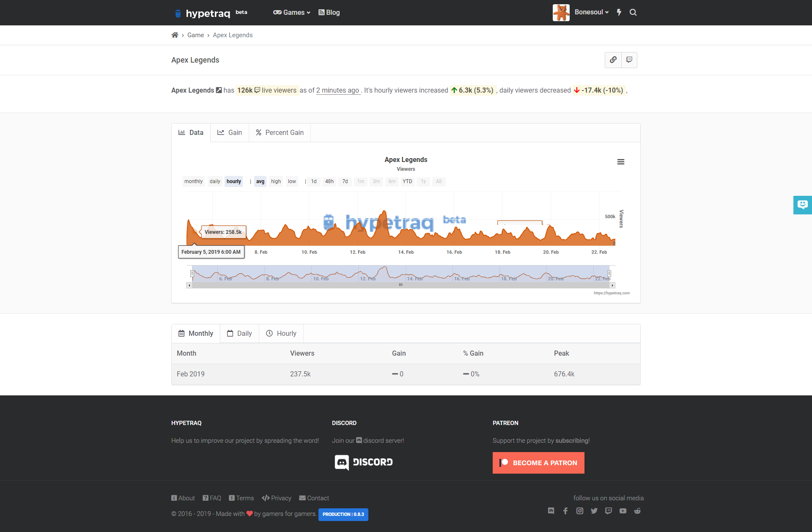Click the lightning bolt icon in header
812x532 pixels.
click(619, 12)
